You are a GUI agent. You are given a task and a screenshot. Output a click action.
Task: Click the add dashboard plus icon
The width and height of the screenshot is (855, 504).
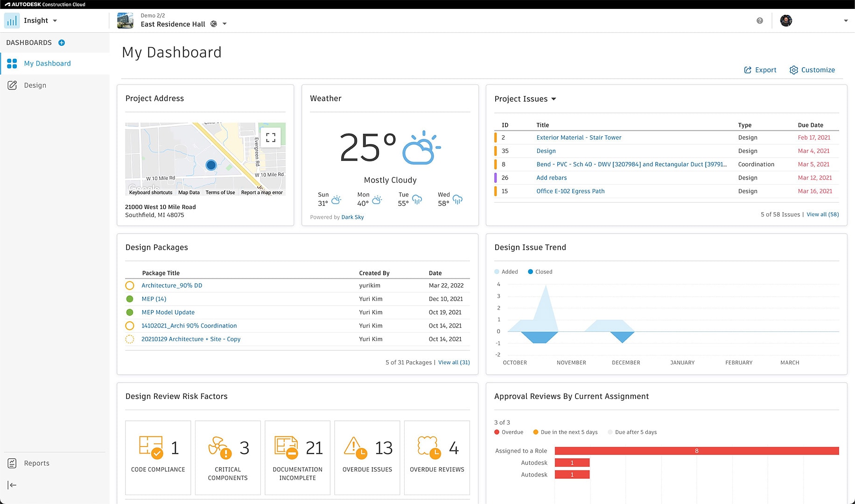(x=62, y=43)
